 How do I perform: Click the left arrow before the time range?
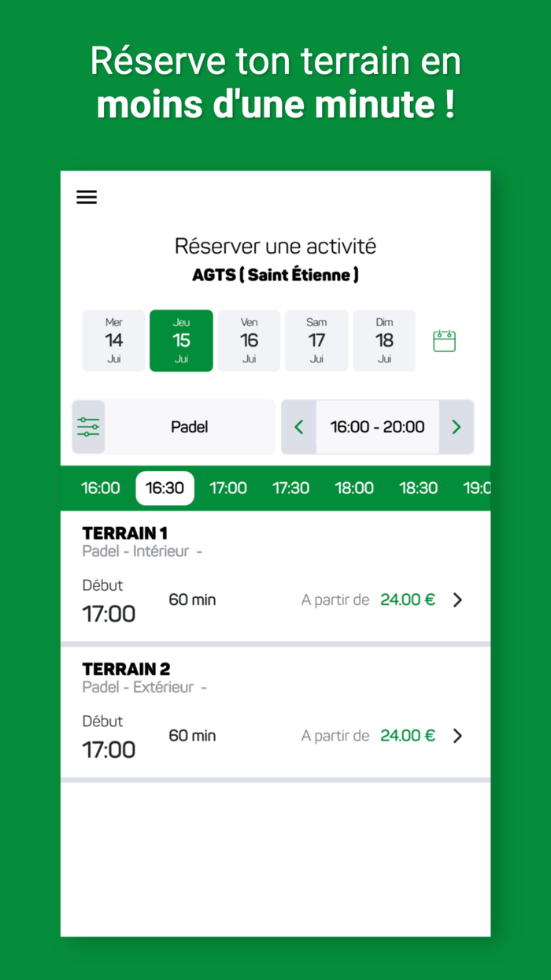pyautogui.click(x=299, y=426)
